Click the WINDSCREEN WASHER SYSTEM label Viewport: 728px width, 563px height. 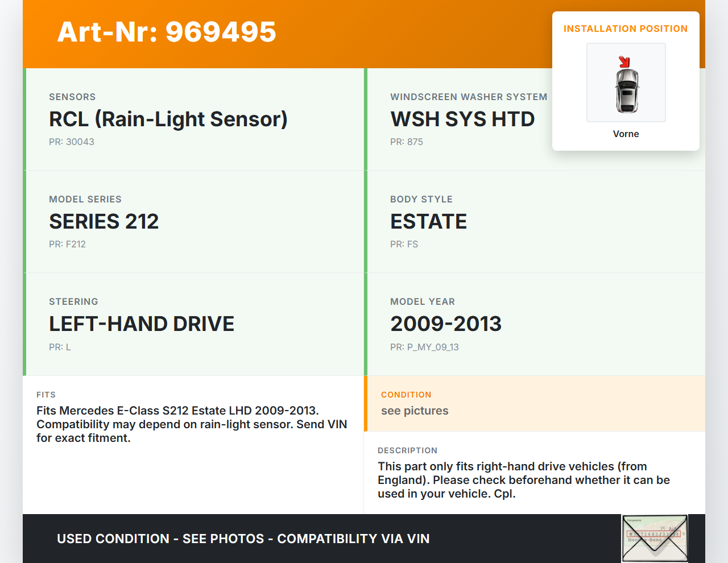(x=469, y=97)
